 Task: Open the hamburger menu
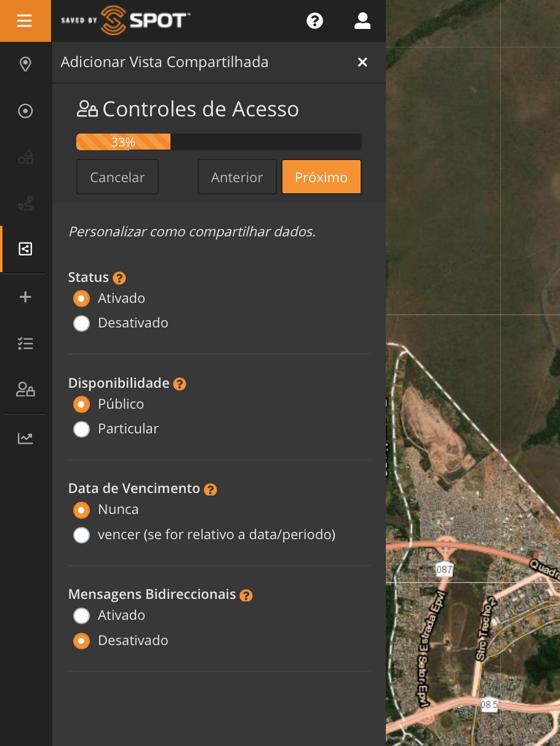(x=25, y=21)
